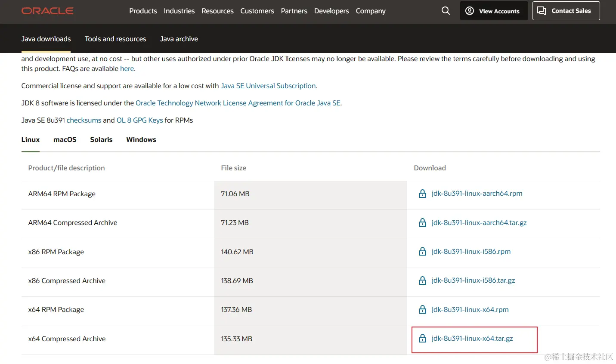
Task: Open the FAQs 'here' link
Action: click(127, 68)
